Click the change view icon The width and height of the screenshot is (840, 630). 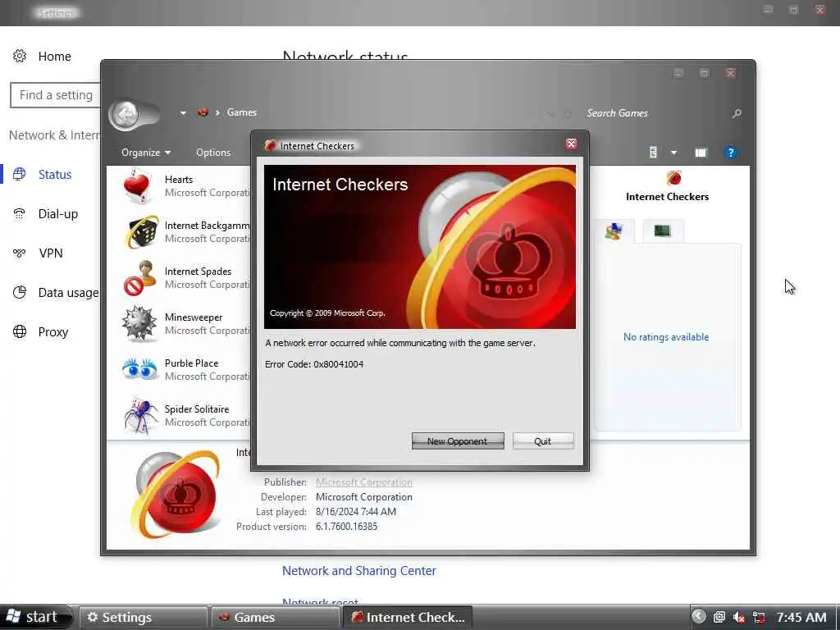click(653, 152)
